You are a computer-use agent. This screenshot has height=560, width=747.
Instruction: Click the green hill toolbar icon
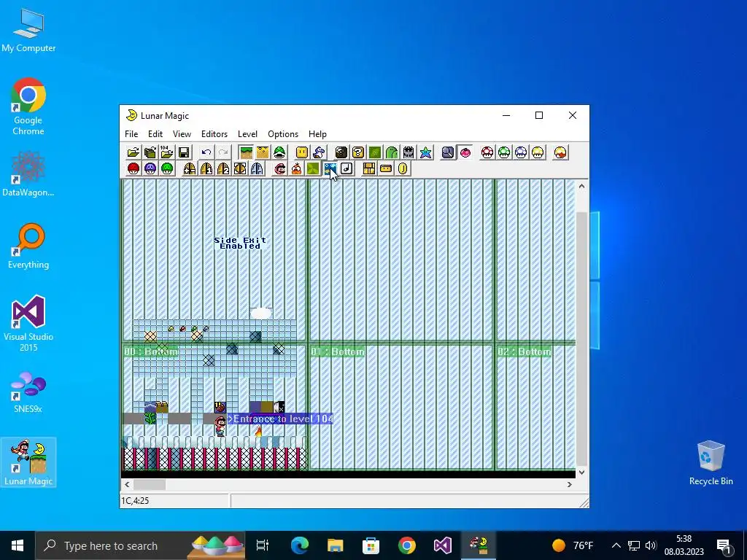tap(392, 152)
